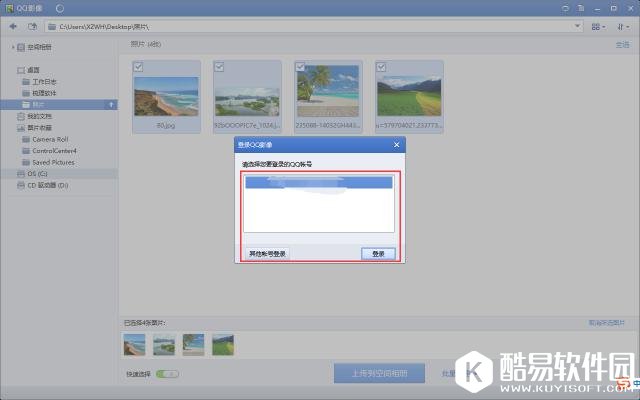640x400 pixels.
Task: Open the Saved Pictures folder
Action: 53,161
